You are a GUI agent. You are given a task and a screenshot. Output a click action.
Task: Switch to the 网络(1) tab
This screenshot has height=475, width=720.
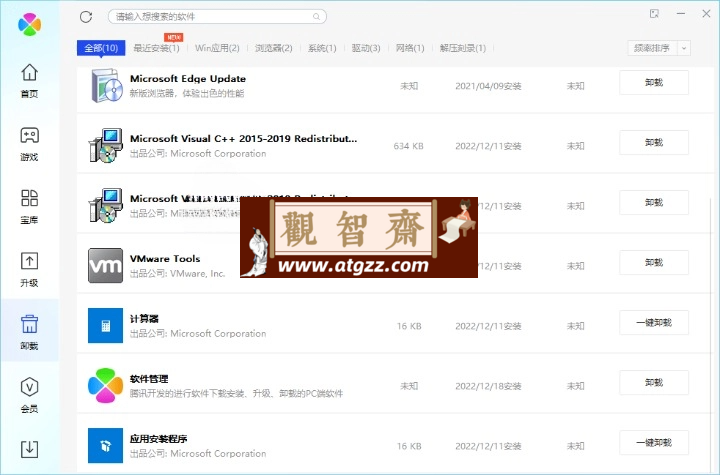click(410, 48)
